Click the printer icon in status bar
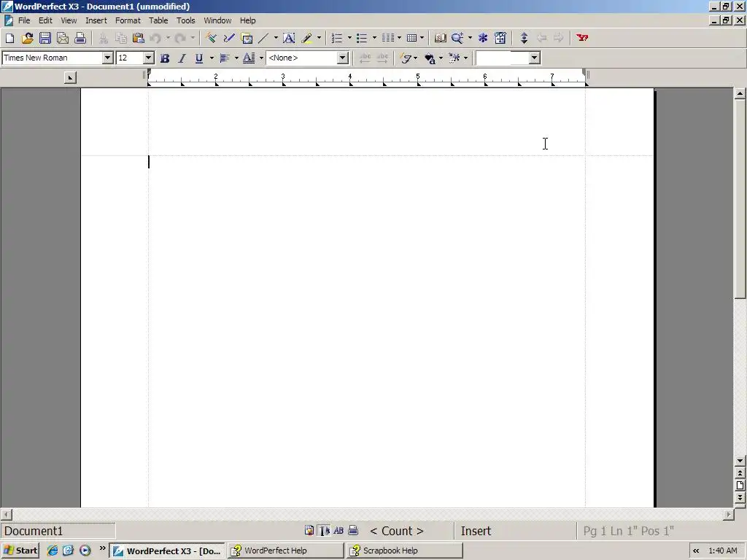This screenshot has height=560, width=747. click(353, 531)
